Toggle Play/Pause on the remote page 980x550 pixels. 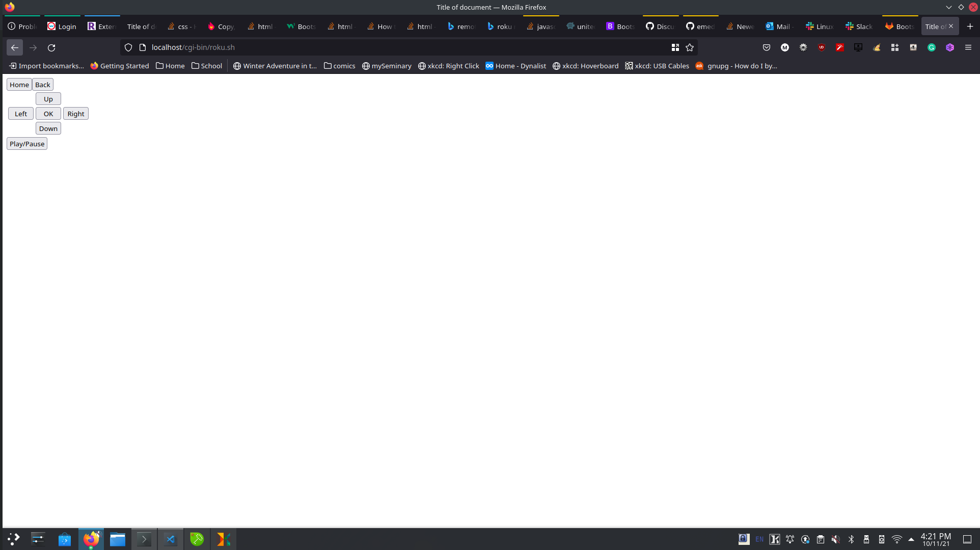click(x=27, y=144)
